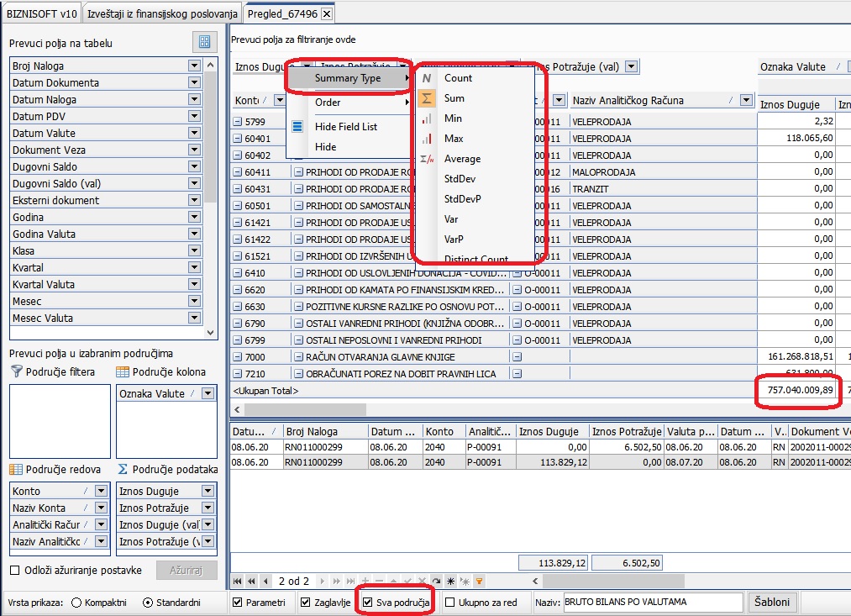
Task: Click the go to bookmark icon
Action: (465, 582)
